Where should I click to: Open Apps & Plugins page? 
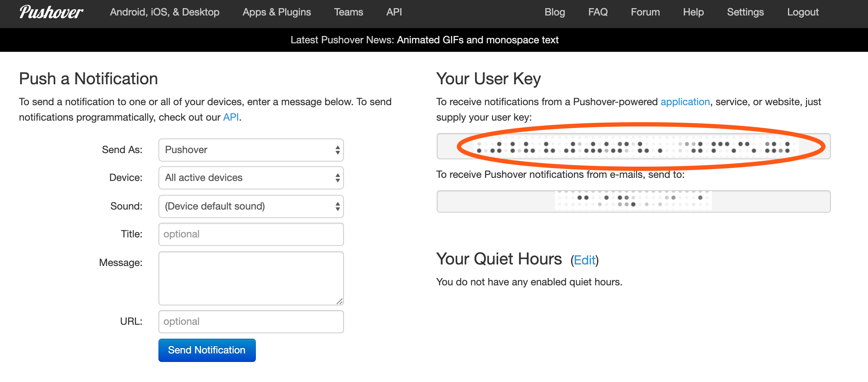pyautogui.click(x=277, y=12)
